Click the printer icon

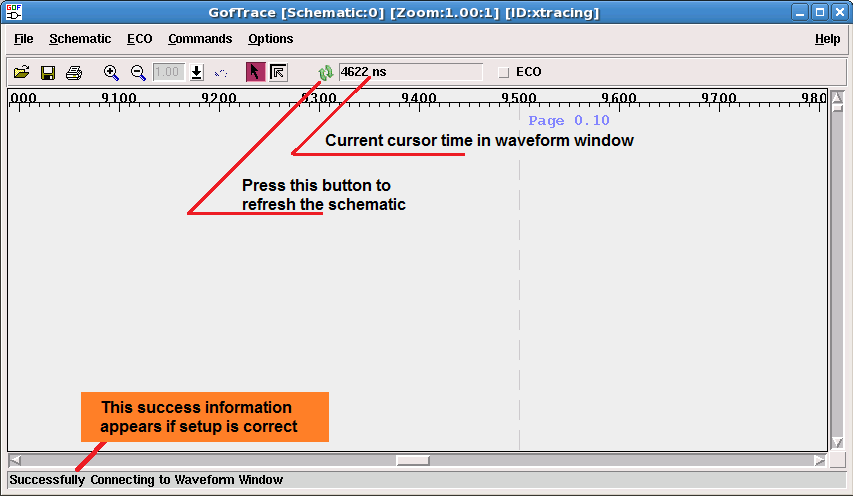73,72
